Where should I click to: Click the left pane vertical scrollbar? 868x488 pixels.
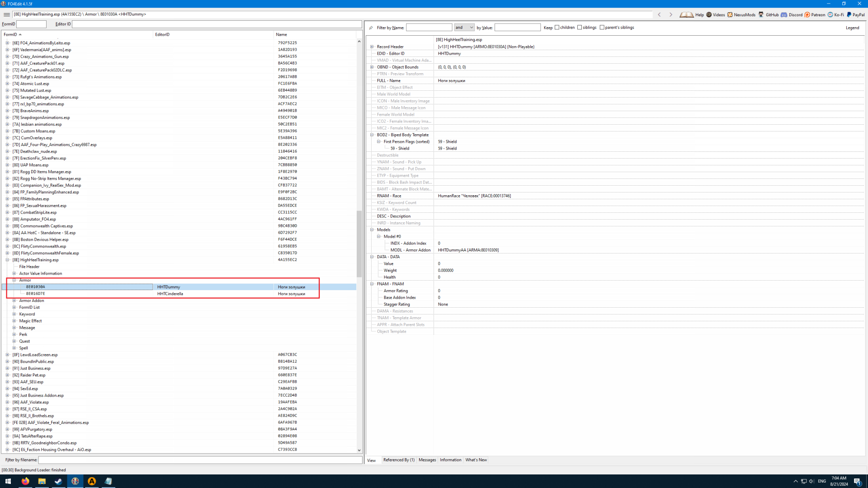(x=359, y=244)
